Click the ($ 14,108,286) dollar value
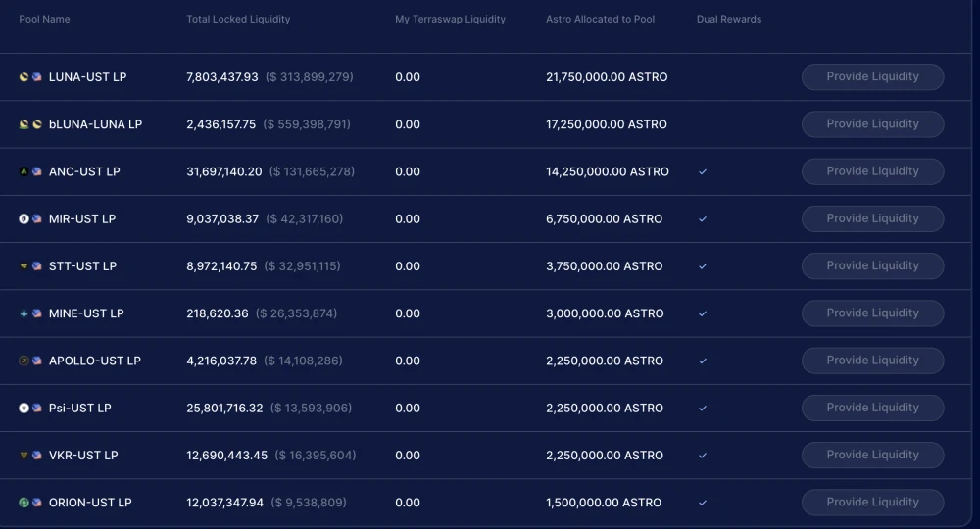The image size is (980, 529). (303, 361)
